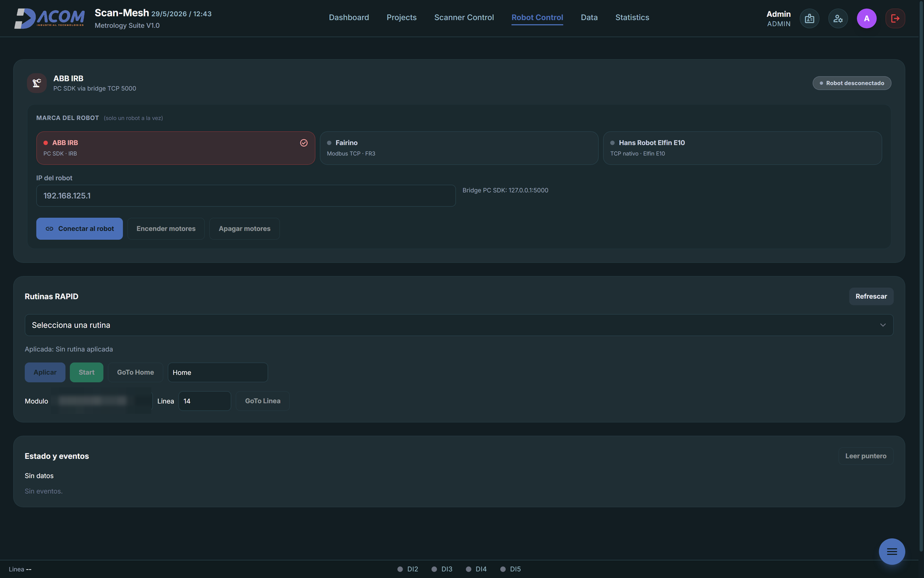924x578 pixels.
Task: Go to the Dashboard tab
Action: (349, 17)
